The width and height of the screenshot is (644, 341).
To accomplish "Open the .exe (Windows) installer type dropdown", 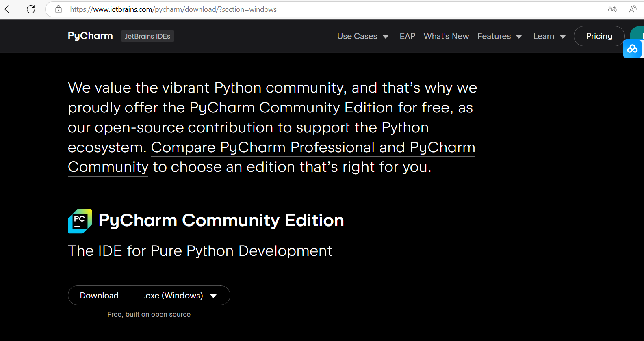I will click(180, 296).
